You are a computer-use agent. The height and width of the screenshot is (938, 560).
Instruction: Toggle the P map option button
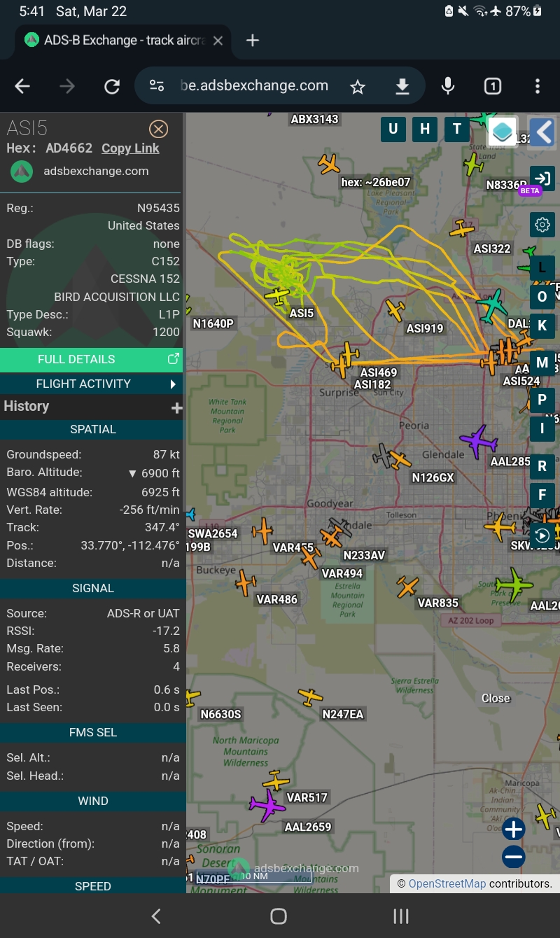(542, 400)
